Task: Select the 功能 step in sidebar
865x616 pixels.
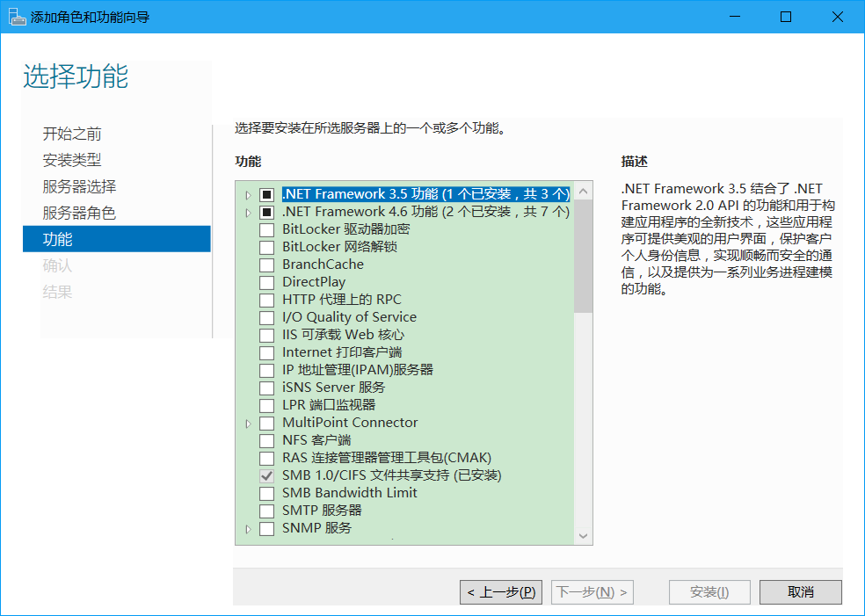Action: [116, 239]
